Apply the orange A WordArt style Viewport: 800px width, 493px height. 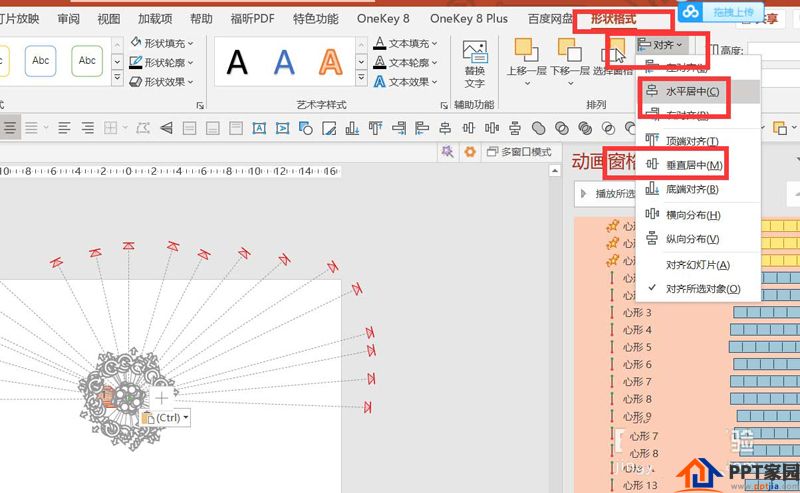pos(331,63)
